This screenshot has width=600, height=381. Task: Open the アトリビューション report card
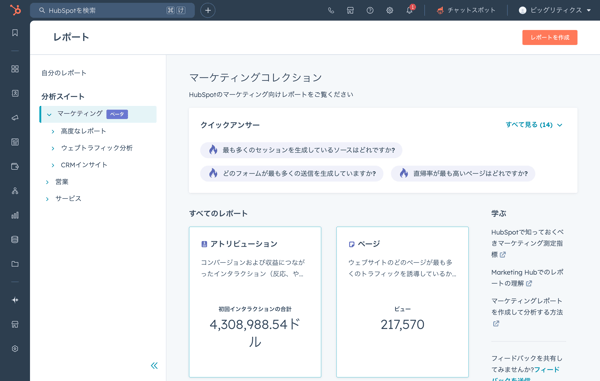(x=255, y=302)
